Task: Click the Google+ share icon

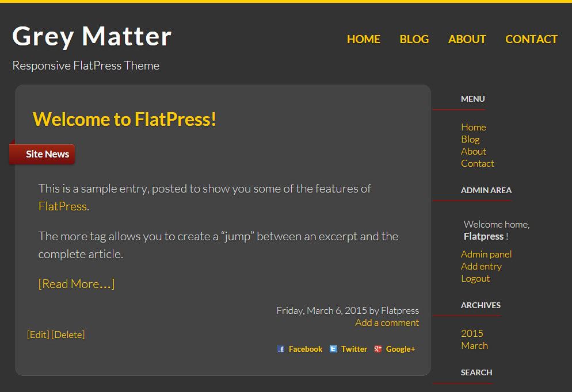Action: (x=378, y=349)
